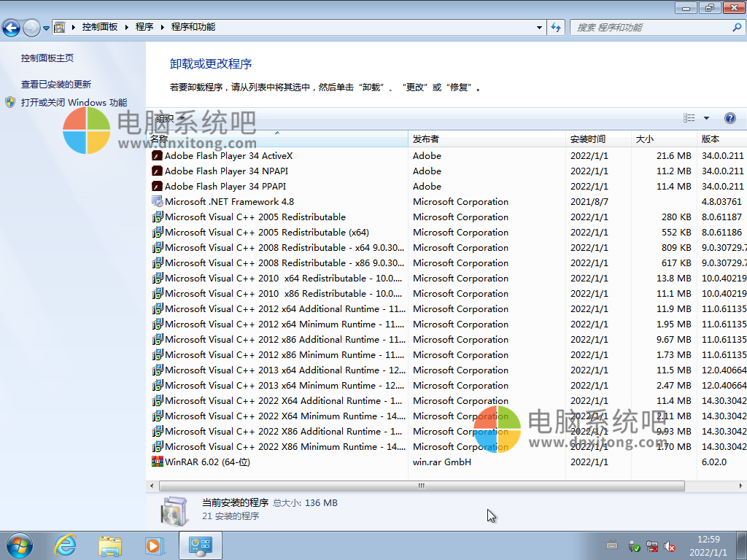This screenshot has width=747, height=560.
Task: Click the muted volume tray icon
Action: (670, 546)
